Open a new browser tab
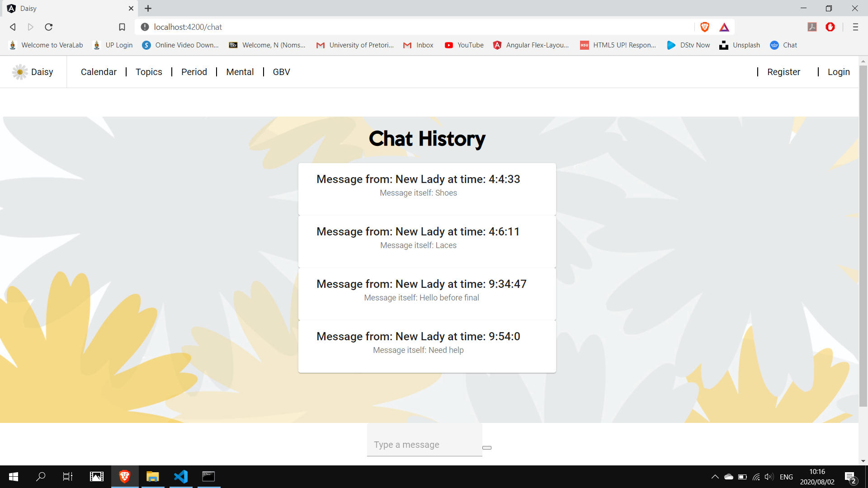 (x=148, y=8)
